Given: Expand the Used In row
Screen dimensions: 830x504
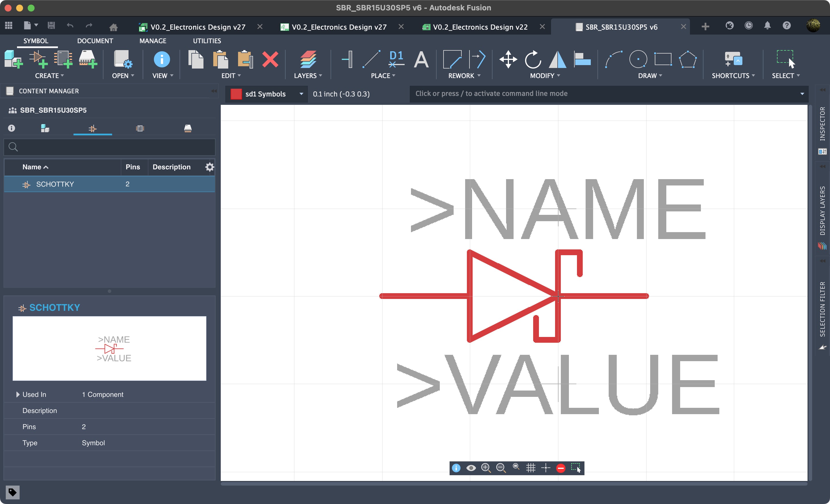Looking at the screenshot, I should (18, 394).
